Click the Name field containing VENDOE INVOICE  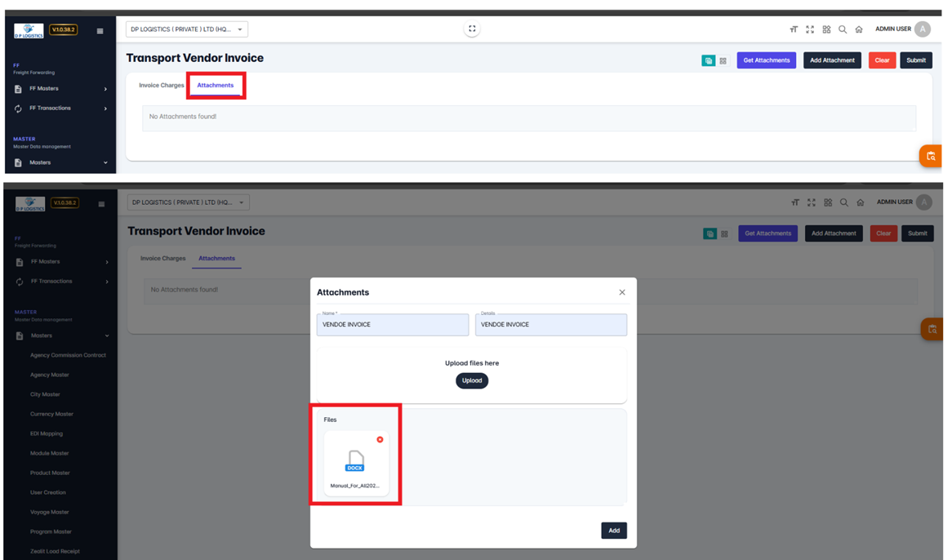coord(393,325)
